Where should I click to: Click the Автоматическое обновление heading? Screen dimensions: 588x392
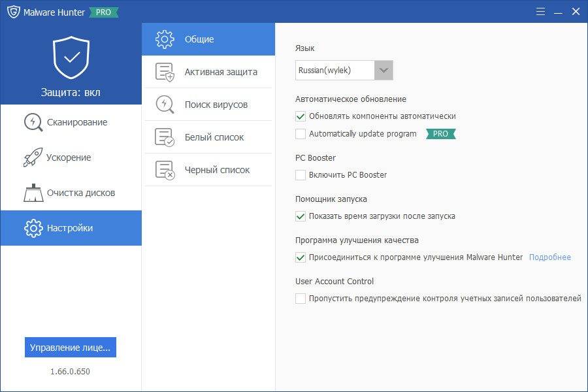pos(351,99)
